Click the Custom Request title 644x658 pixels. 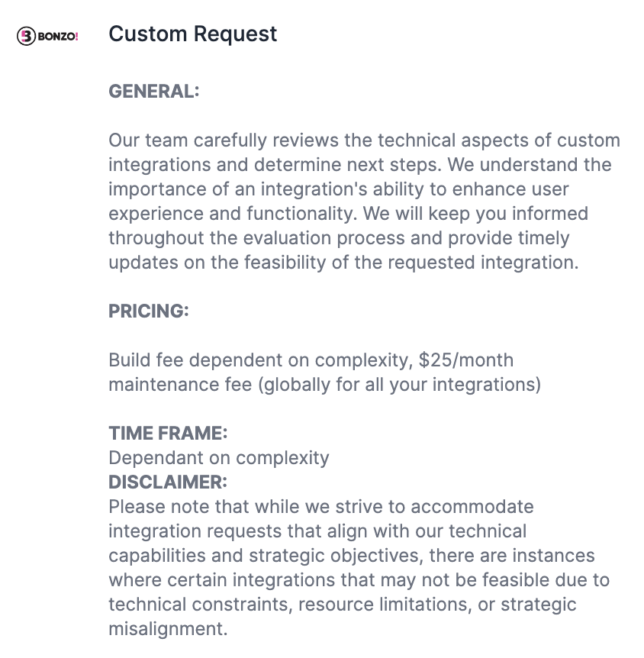pyautogui.click(x=193, y=34)
